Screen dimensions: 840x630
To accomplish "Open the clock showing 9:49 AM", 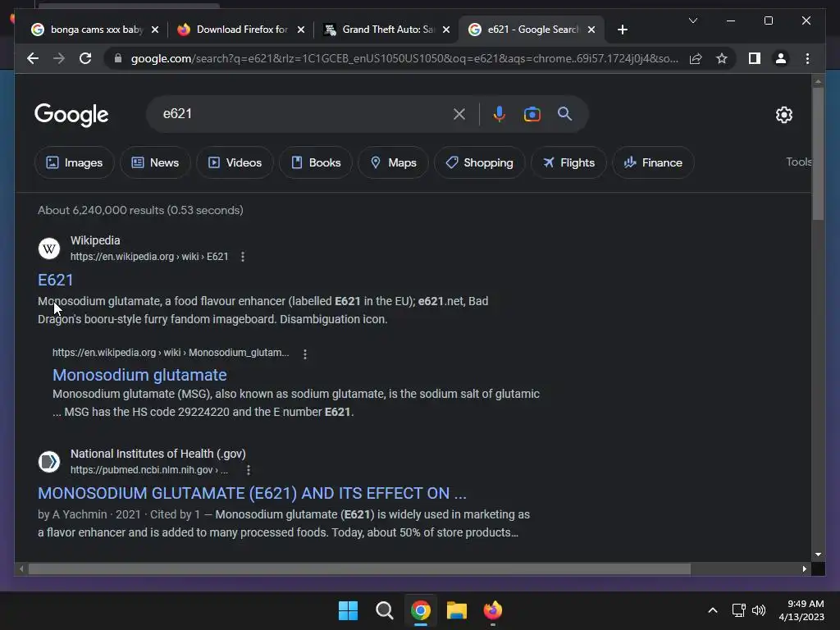I will [x=801, y=610].
